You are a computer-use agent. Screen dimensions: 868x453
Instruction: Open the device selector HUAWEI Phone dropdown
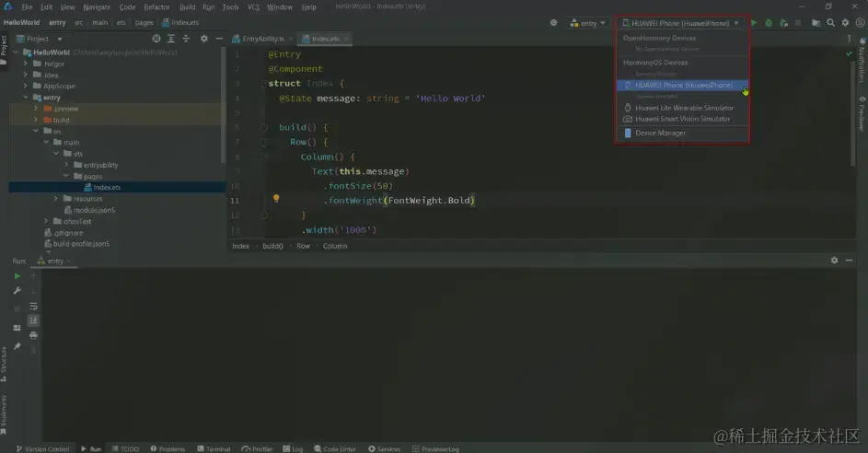[x=680, y=23]
